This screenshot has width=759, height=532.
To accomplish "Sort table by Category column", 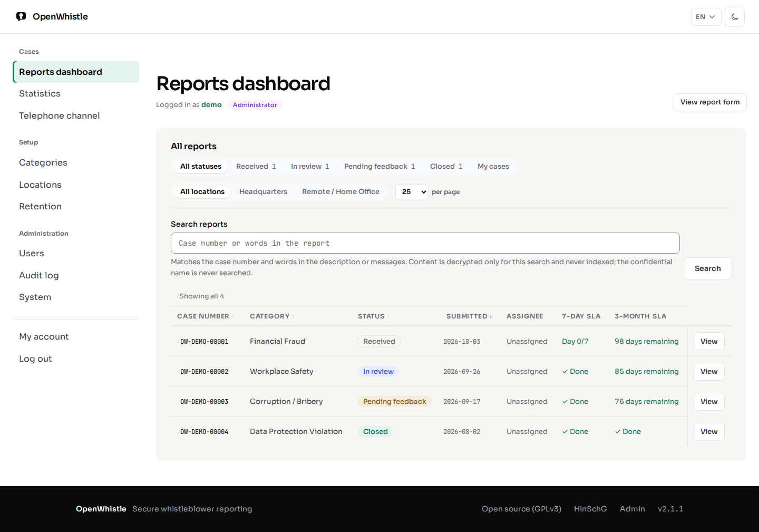I will click(x=272, y=316).
